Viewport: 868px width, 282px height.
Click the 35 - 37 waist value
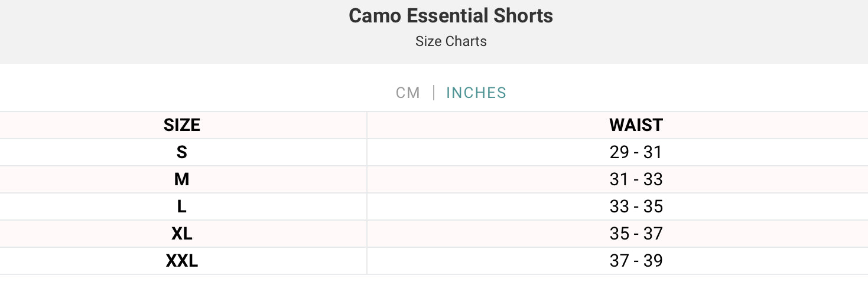pos(636,234)
